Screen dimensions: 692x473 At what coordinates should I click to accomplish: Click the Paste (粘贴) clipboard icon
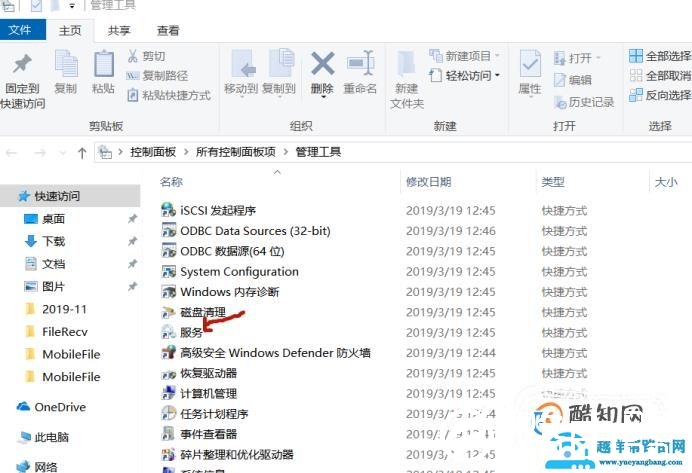(104, 64)
